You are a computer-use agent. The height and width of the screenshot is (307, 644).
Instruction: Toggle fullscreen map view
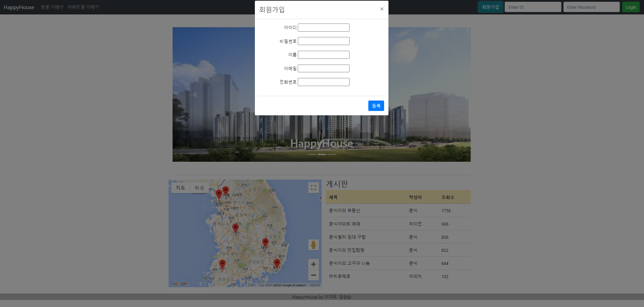314,188
